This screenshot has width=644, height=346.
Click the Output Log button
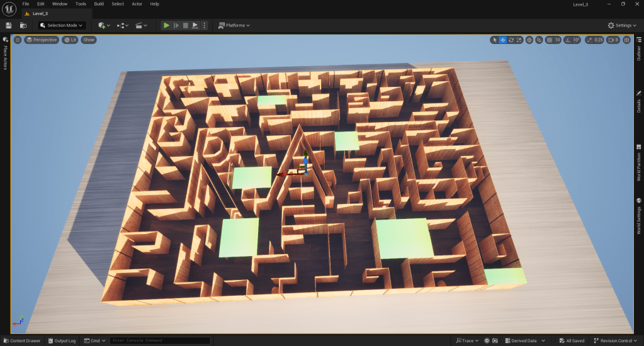[x=62, y=341]
